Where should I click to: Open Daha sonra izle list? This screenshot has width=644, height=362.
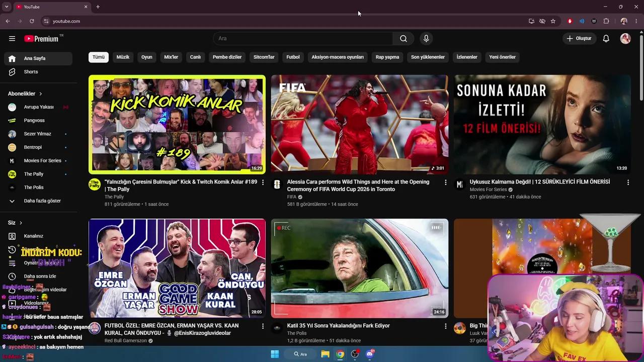(x=38, y=277)
